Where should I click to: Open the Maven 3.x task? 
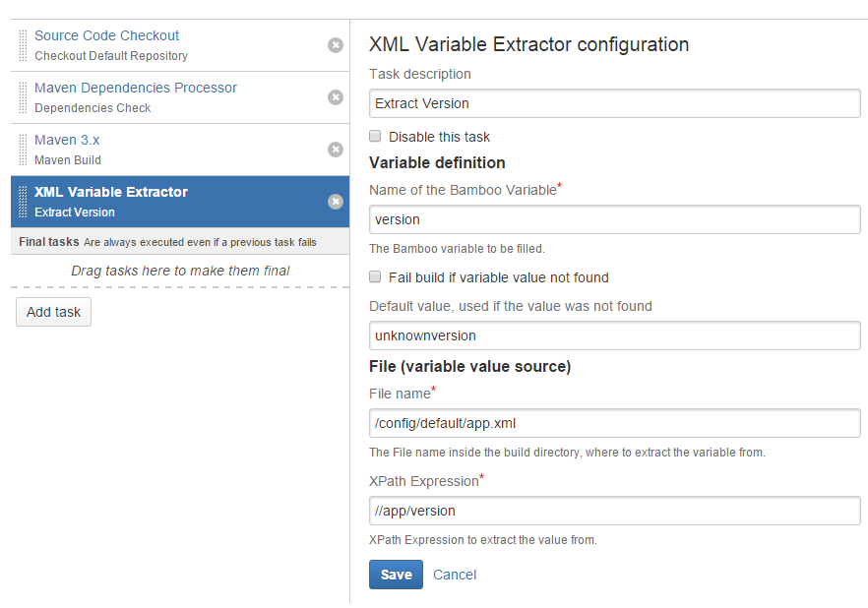coord(67,140)
